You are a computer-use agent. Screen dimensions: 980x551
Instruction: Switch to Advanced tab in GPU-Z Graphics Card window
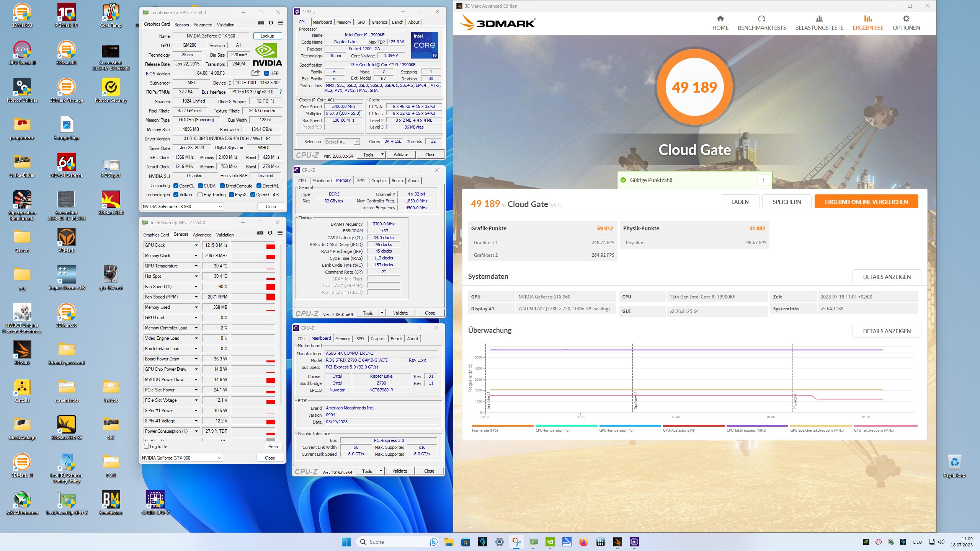(x=203, y=25)
